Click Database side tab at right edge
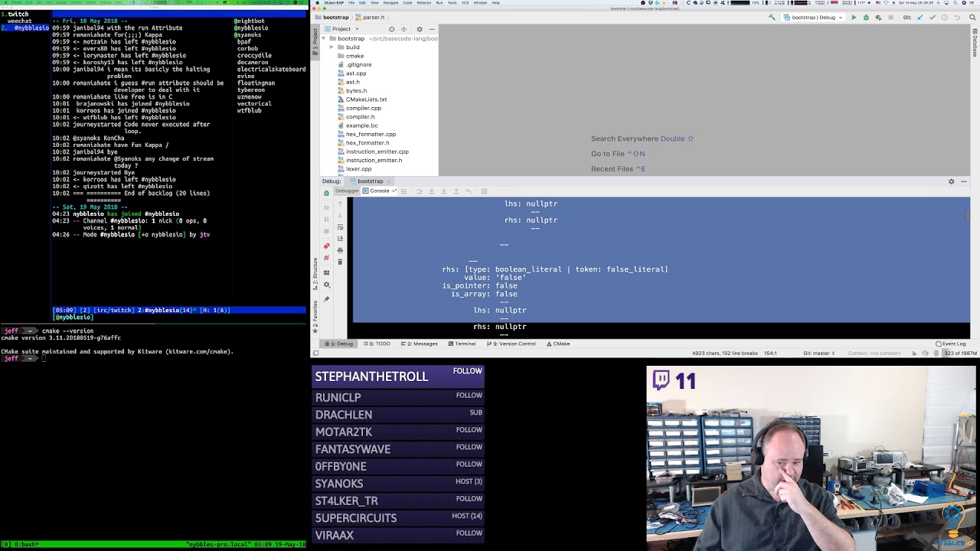 [975, 44]
